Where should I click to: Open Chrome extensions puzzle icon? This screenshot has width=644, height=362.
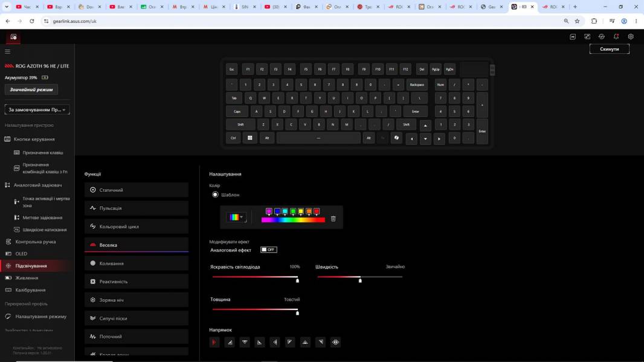pyautogui.click(x=594, y=21)
